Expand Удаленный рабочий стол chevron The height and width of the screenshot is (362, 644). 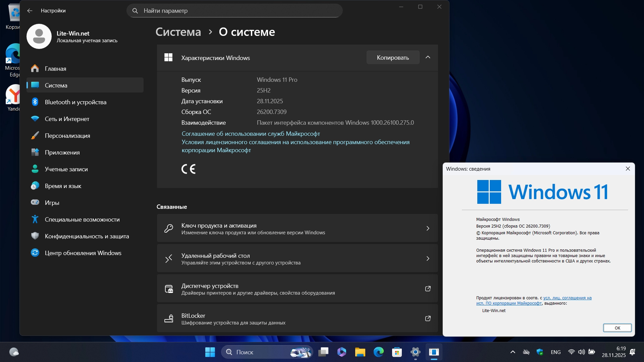[x=428, y=258]
